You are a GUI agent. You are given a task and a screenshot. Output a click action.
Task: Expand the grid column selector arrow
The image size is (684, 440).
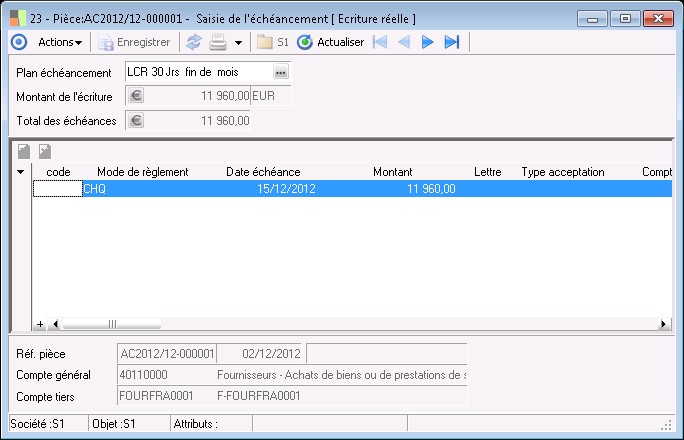point(21,172)
